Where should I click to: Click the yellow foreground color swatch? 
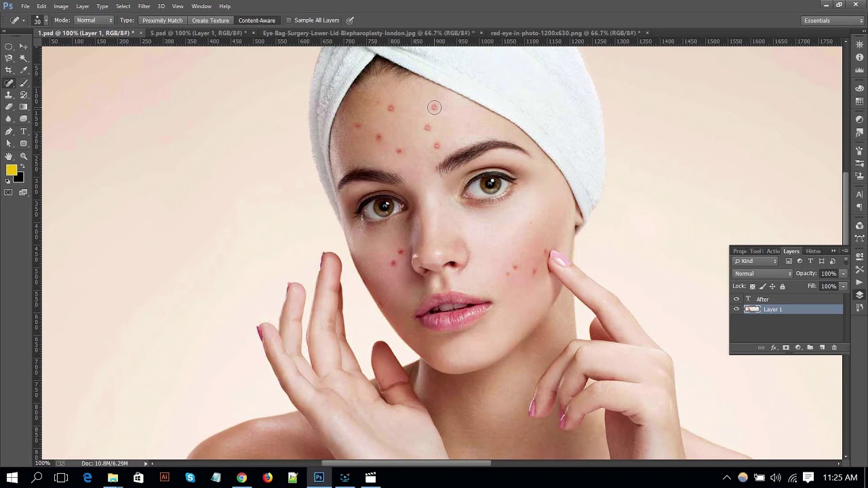click(x=12, y=170)
